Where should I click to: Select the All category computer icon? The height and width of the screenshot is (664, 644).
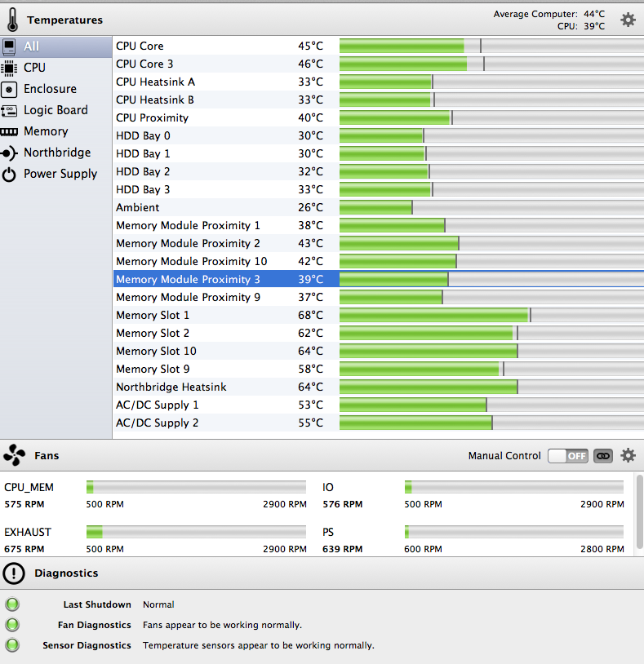click(x=9, y=46)
